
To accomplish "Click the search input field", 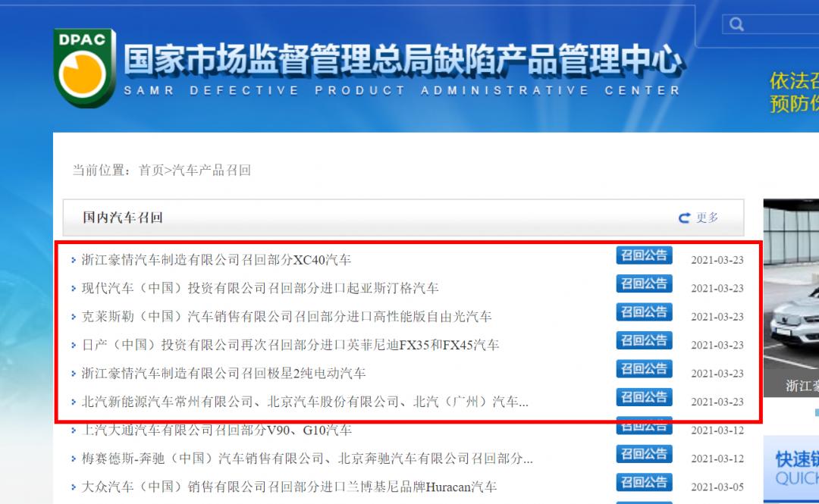I will point(770,24).
